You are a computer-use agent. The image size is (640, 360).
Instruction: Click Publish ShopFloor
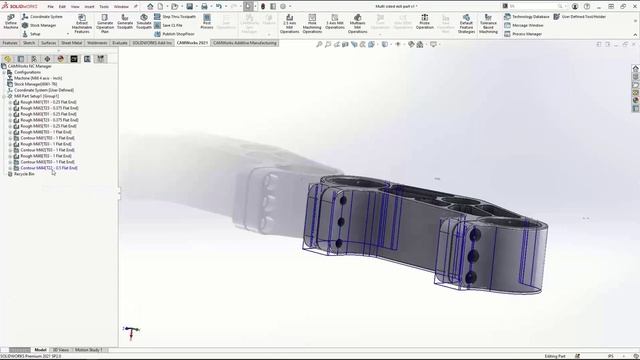pyautogui.click(x=174, y=34)
